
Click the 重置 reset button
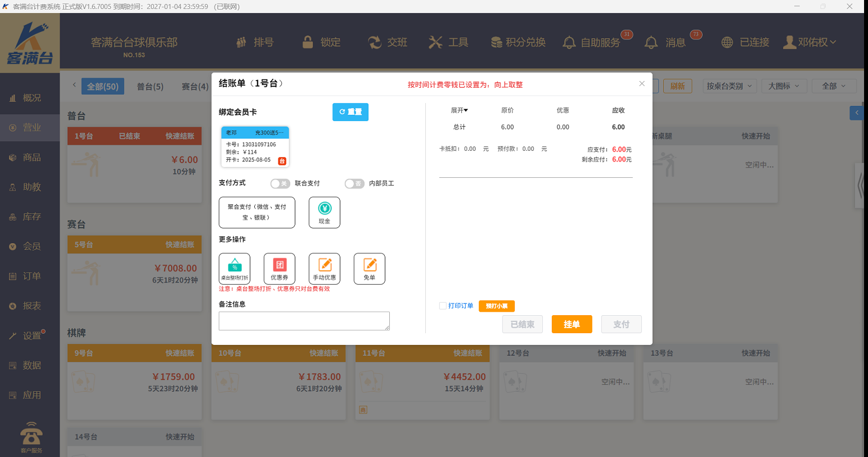[350, 112]
